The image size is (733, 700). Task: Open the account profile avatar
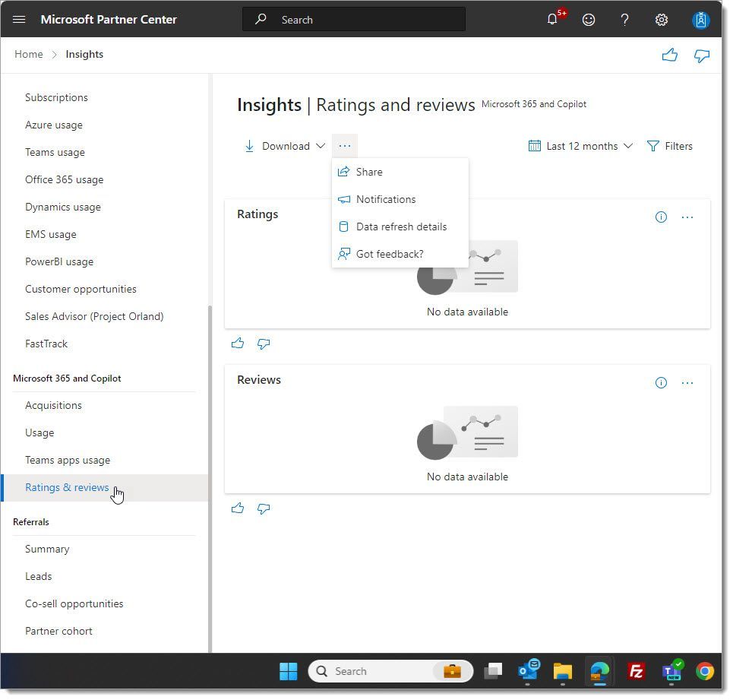[x=700, y=20]
